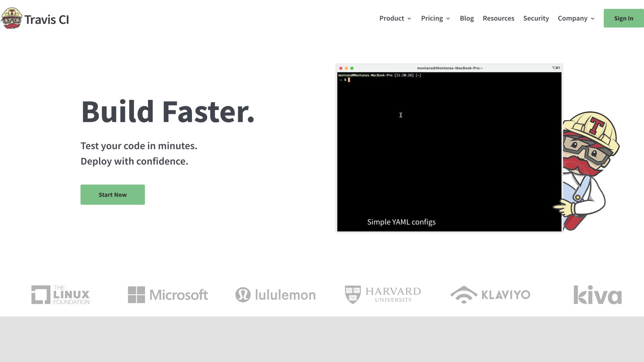Go to the Resources page
The height and width of the screenshot is (362, 644).
498,18
